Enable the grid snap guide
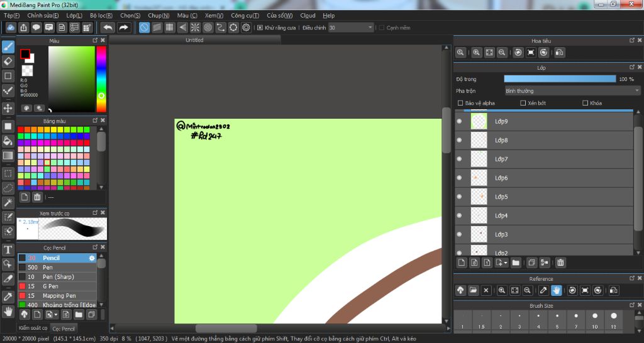Screen dimensions: 644x343 (x=170, y=28)
